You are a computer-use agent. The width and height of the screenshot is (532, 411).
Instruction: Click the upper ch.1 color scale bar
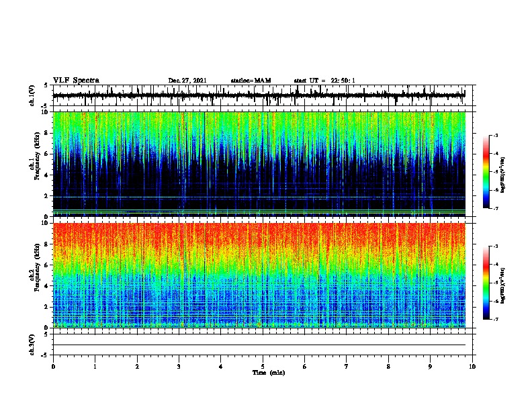coord(486,172)
